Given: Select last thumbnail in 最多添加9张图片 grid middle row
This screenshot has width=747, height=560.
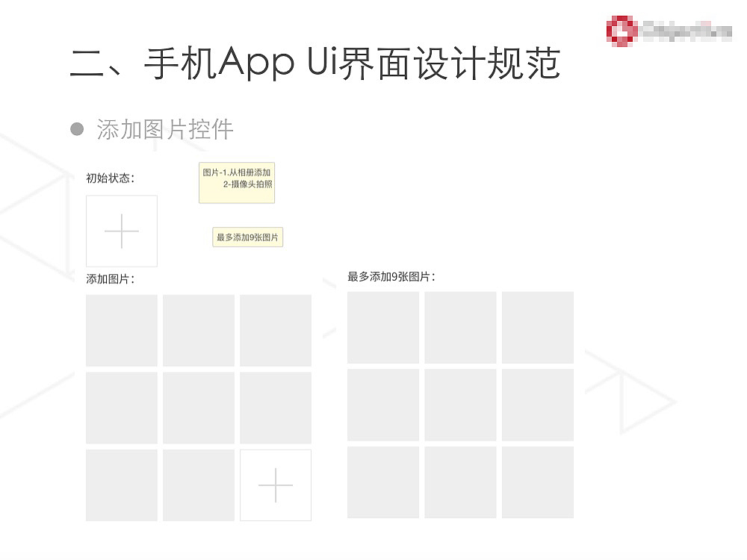Looking at the screenshot, I should pyautogui.click(x=537, y=405).
